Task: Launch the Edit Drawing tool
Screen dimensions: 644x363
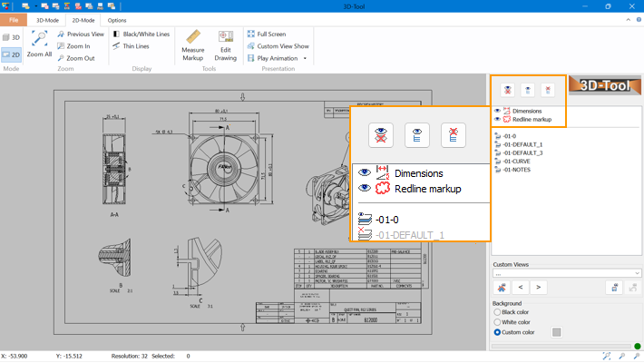Action: click(225, 44)
